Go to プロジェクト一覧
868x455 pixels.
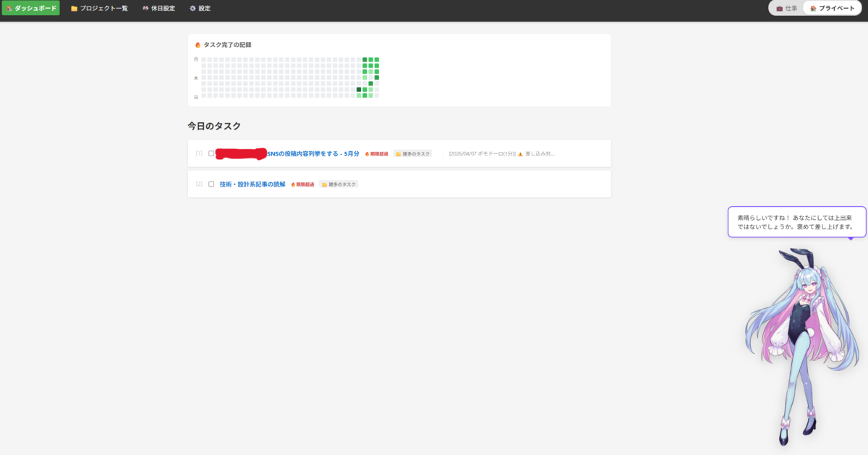(x=99, y=9)
